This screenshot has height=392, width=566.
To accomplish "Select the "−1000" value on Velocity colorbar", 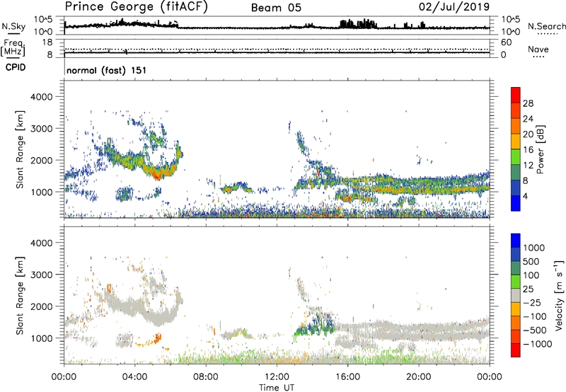I will click(x=538, y=344).
